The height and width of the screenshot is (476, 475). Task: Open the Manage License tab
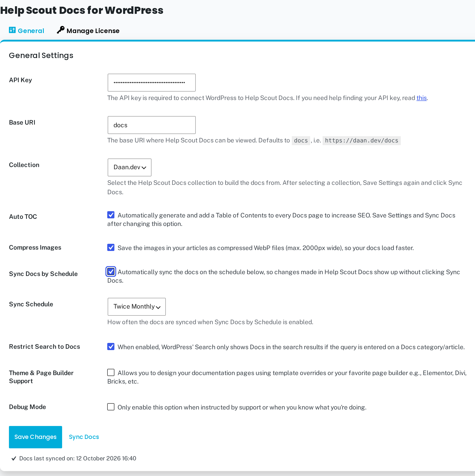tap(88, 31)
